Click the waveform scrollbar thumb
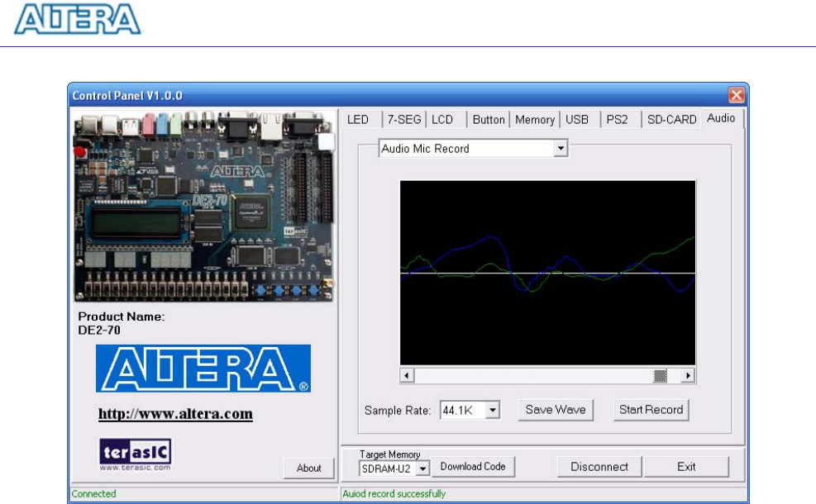This screenshot has height=504, width=816. point(660,376)
